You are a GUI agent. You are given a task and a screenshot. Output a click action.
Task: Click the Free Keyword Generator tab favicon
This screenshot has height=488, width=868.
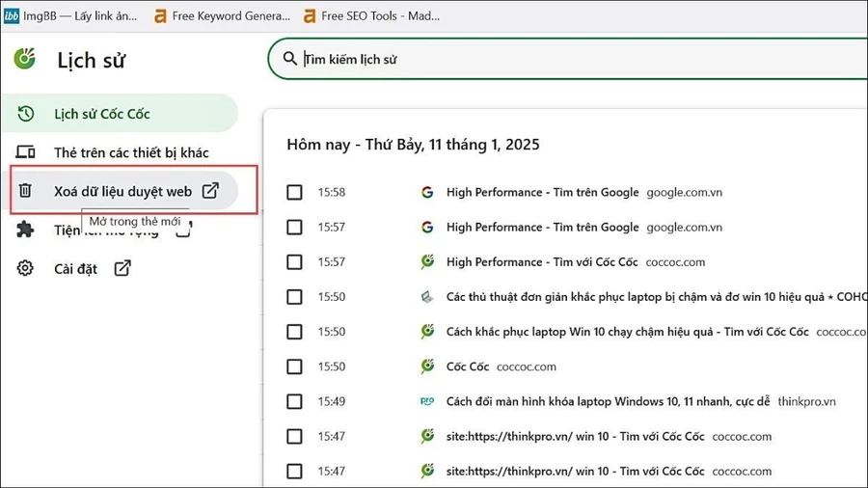click(x=160, y=16)
